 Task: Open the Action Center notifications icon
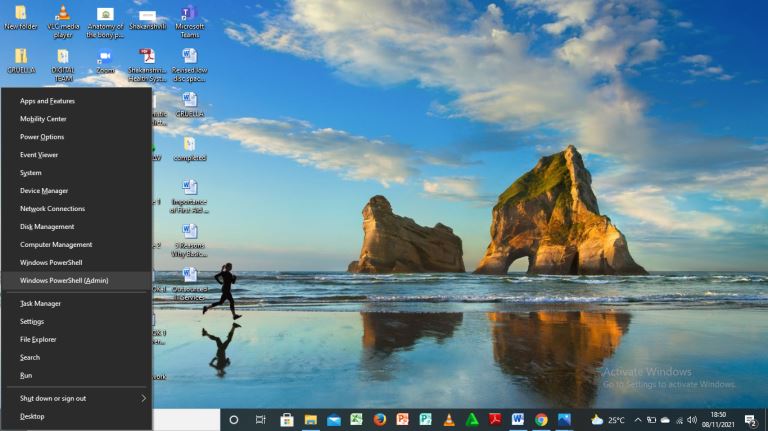750,420
